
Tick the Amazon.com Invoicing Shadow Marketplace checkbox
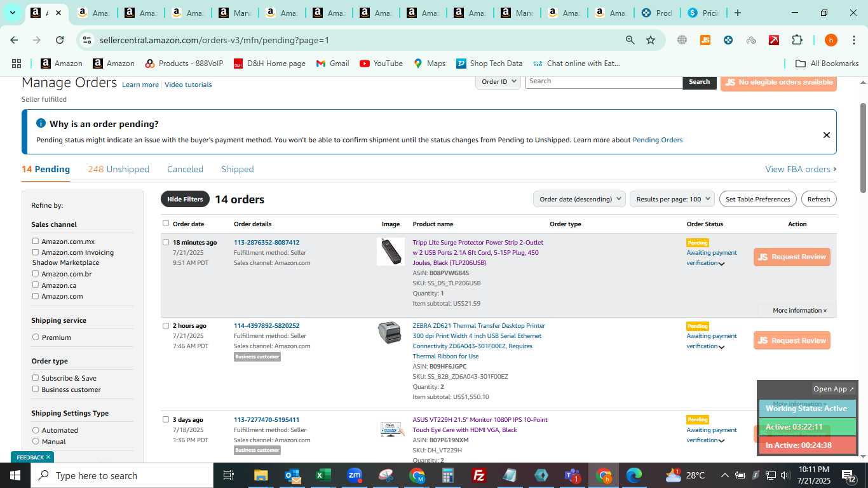click(x=36, y=252)
